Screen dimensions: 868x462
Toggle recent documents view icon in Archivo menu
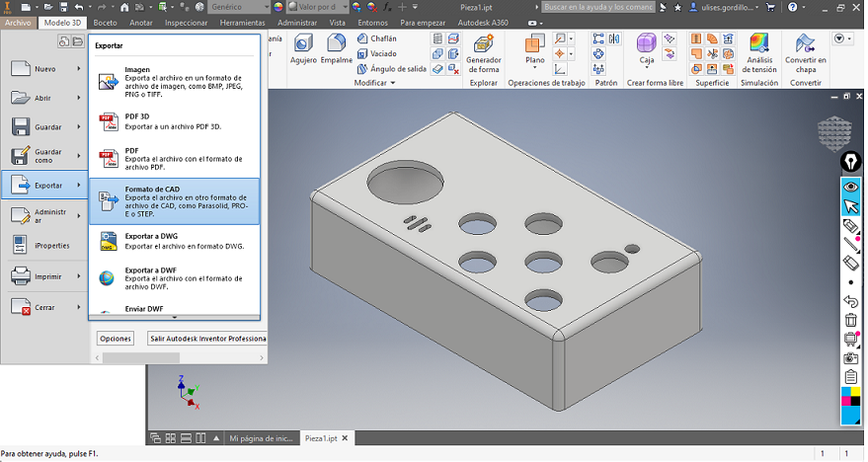[64, 41]
